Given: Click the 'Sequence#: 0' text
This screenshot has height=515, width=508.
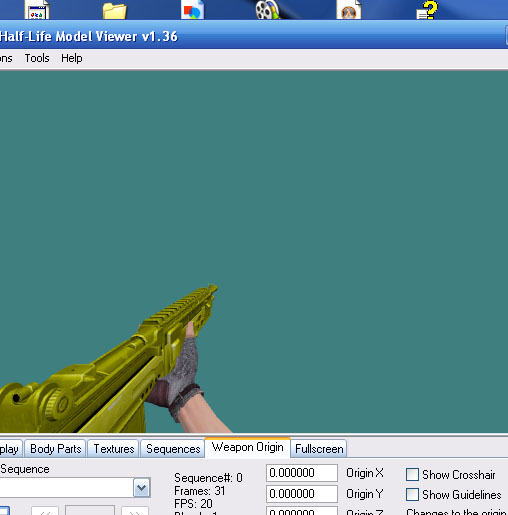Looking at the screenshot, I should pos(208,478).
